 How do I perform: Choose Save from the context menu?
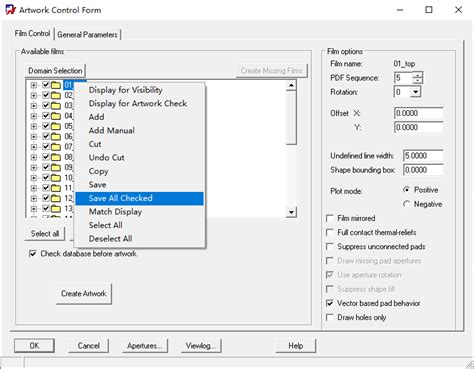coord(139,185)
